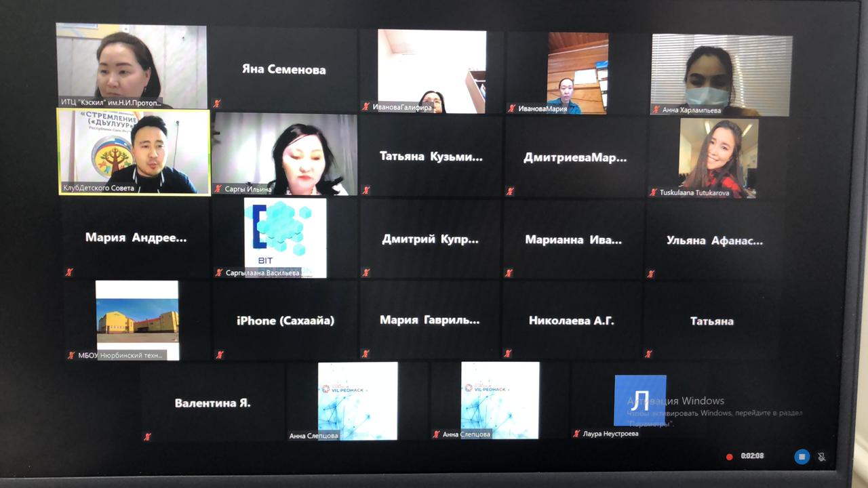Select the Лаура Неустроева blue avatar

tap(639, 400)
